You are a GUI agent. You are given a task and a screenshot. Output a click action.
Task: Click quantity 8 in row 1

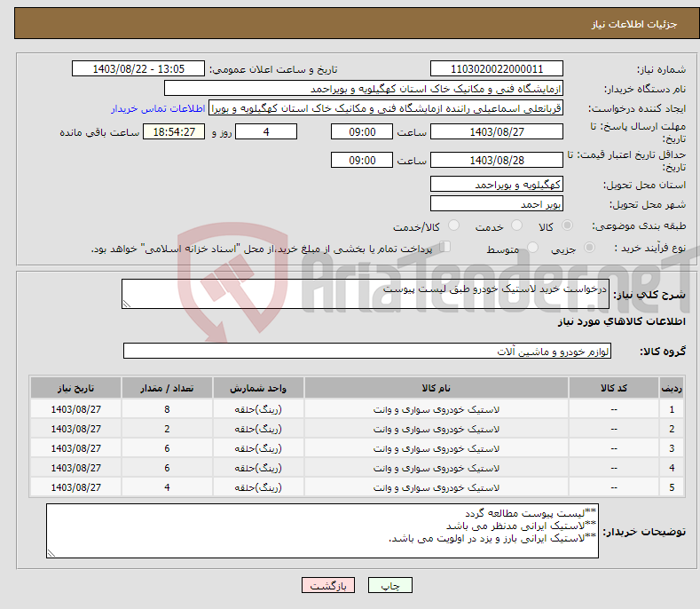(167, 409)
